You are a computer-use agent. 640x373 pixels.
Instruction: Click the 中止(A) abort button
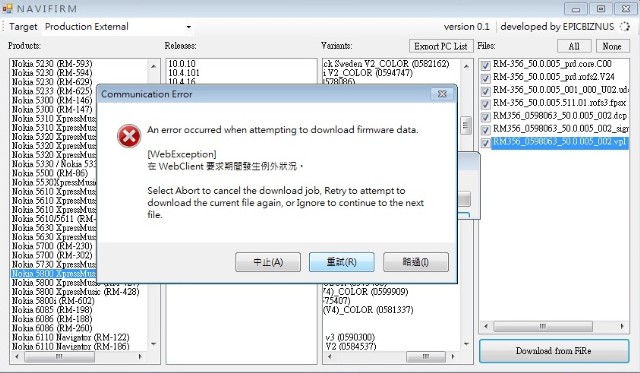pyautogui.click(x=268, y=262)
